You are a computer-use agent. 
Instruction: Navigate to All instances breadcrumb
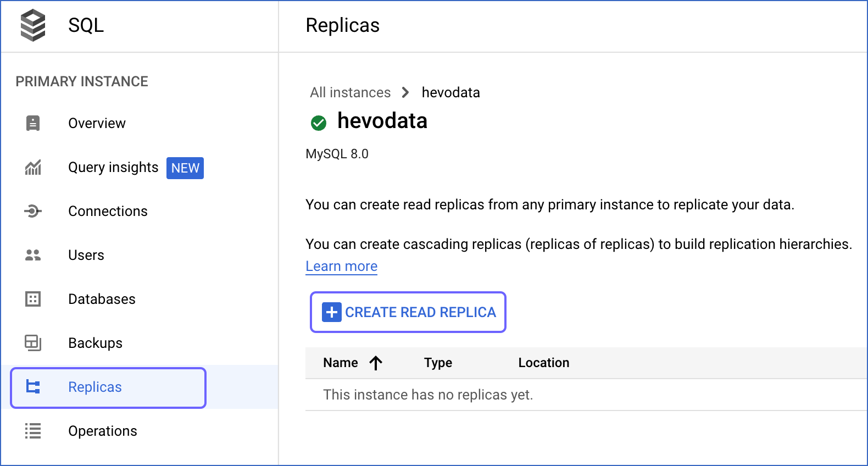coord(350,92)
